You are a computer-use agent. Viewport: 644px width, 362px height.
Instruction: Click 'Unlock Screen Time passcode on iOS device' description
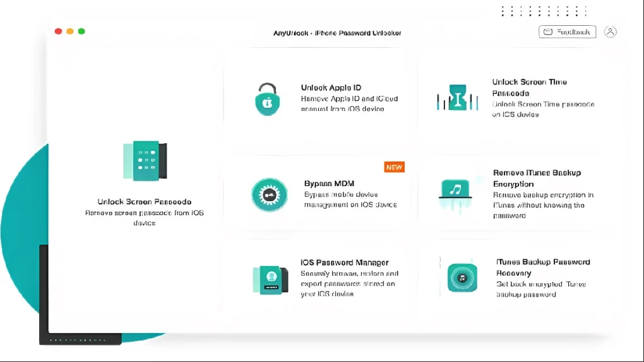(x=543, y=109)
